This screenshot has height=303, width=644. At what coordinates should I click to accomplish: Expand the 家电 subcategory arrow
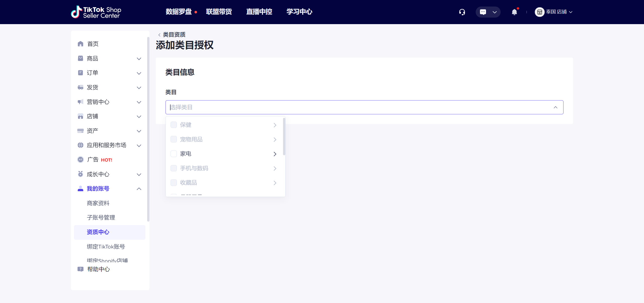click(275, 154)
